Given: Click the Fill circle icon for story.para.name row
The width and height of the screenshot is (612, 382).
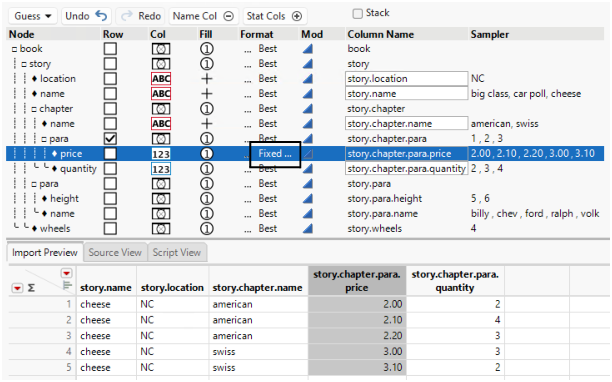Looking at the screenshot, I should pyautogui.click(x=206, y=214).
